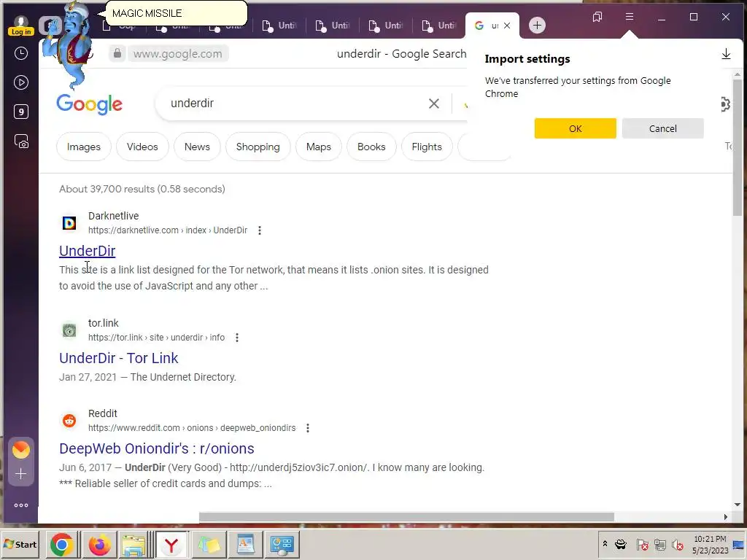Open the control panel taskbar item
Viewport: 747px width, 560px height.
pyautogui.click(x=282, y=545)
